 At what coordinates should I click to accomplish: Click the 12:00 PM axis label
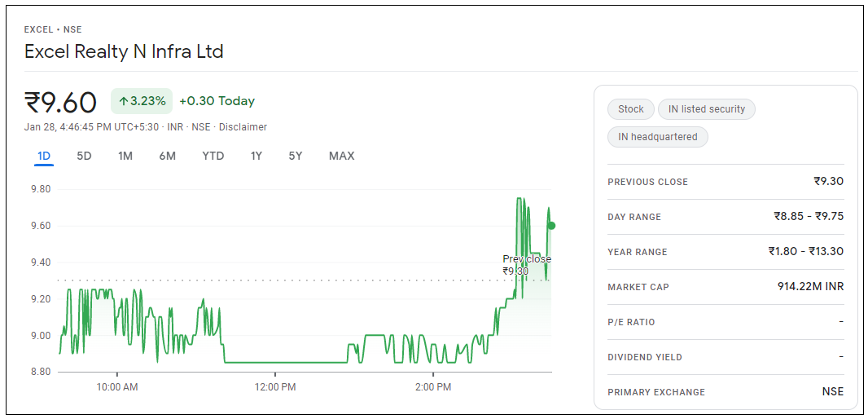pyautogui.click(x=275, y=387)
